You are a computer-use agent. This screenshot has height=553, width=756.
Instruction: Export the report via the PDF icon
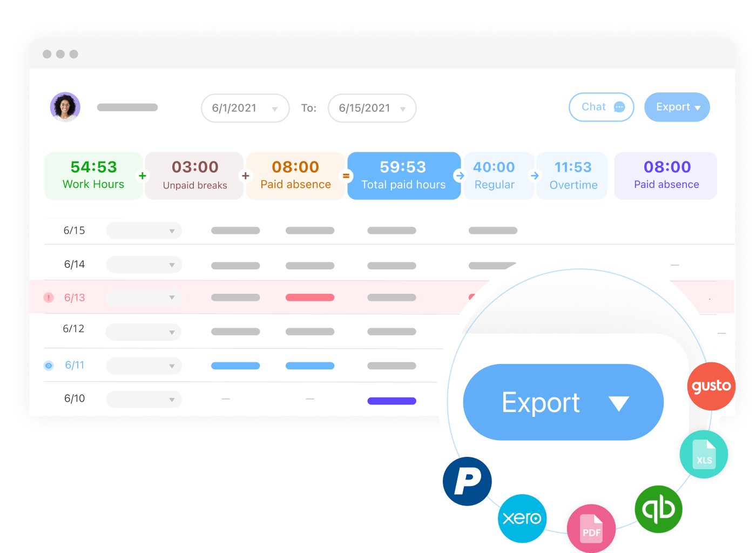click(x=591, y=528)
